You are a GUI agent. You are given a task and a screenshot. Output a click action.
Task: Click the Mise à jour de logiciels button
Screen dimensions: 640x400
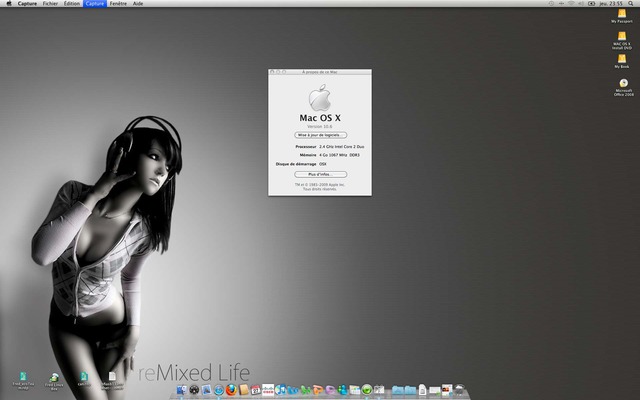[320, 135]
